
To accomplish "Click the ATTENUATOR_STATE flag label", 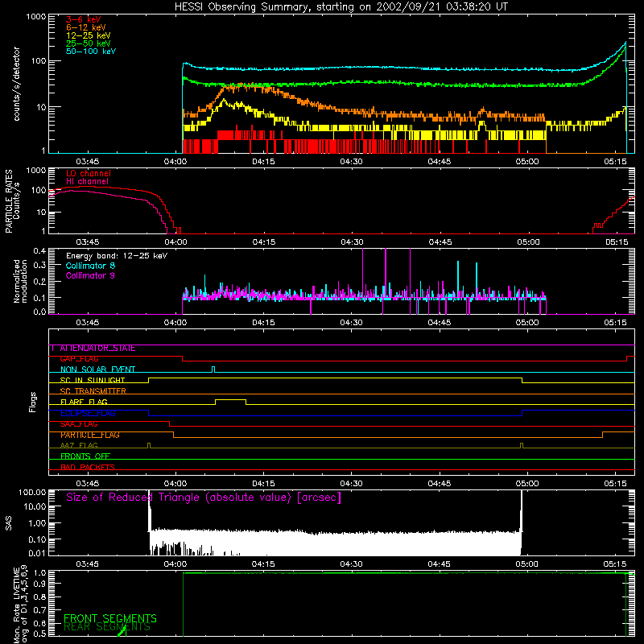I will coord(97,349).
